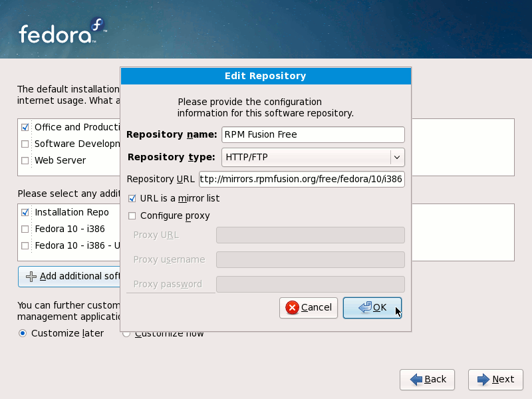The image size is (532, 399).
Task: Select the Customize later radio button
Action: click(x=23, y=334)
